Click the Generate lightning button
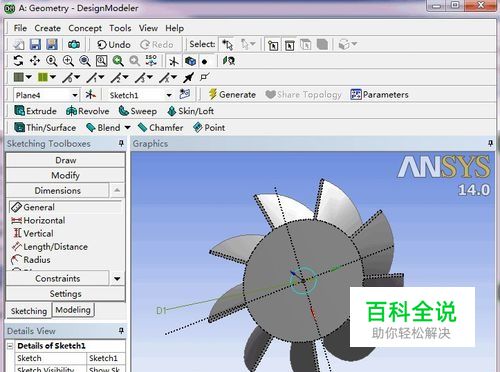Image resolution: width=500 pixels, height=372 pixels. tap(232, 94)
